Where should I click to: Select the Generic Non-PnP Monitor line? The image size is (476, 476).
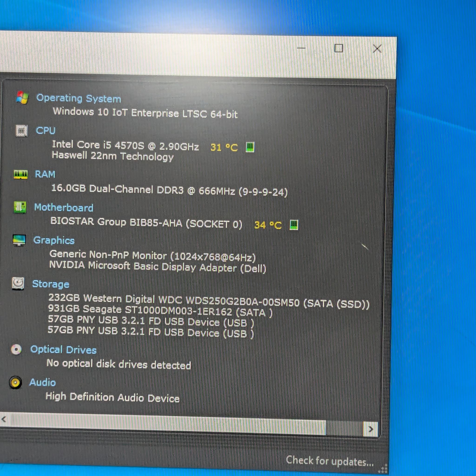click(152, 255)
